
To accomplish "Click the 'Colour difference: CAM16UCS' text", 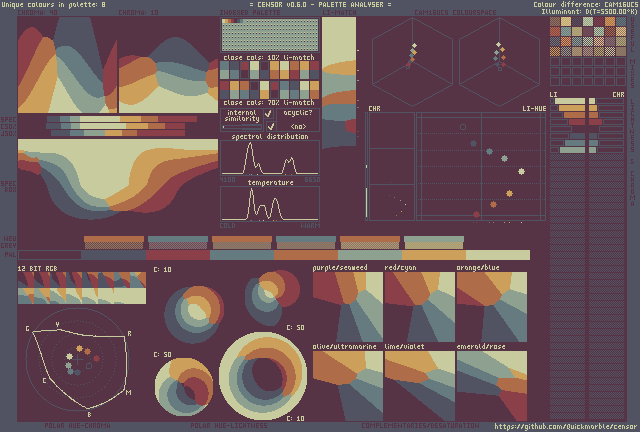I will 585,4.
